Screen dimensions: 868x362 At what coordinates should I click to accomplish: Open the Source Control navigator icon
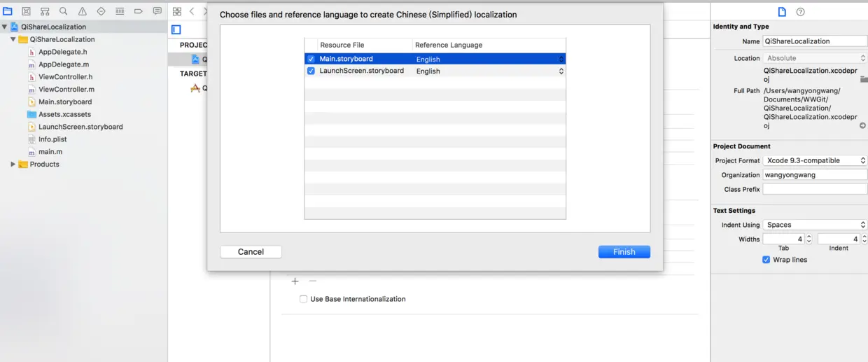coord(26,11)
